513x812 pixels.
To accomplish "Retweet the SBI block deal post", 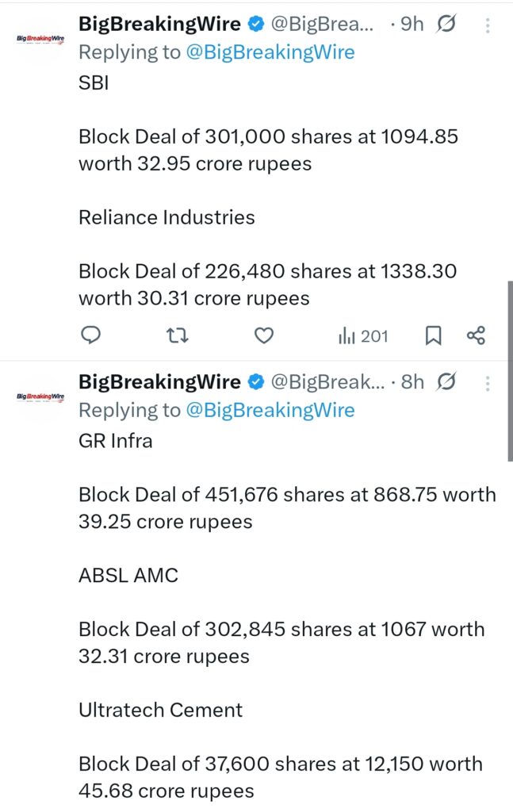I will 177,335.
